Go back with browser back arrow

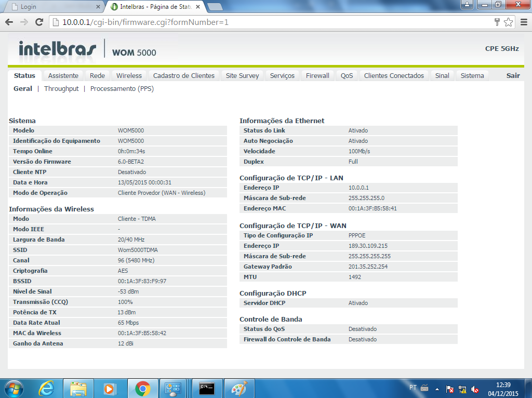9,22
